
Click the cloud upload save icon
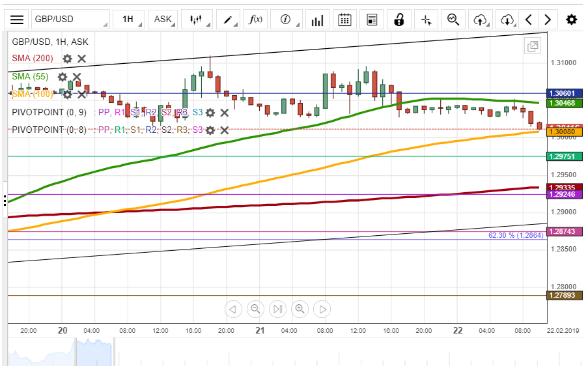[481, 20]
